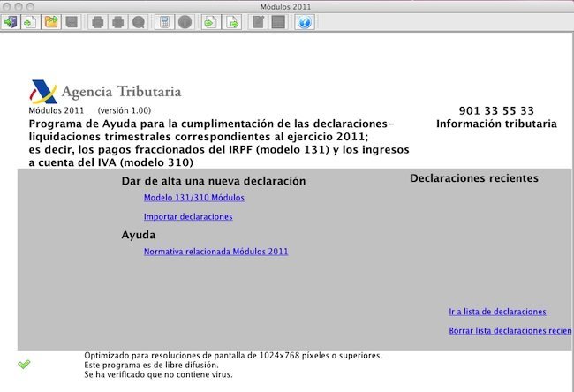Click first green-arrow document icon after gray circle
This screenshot has height=392, width=574.
[x=210, y=23]
